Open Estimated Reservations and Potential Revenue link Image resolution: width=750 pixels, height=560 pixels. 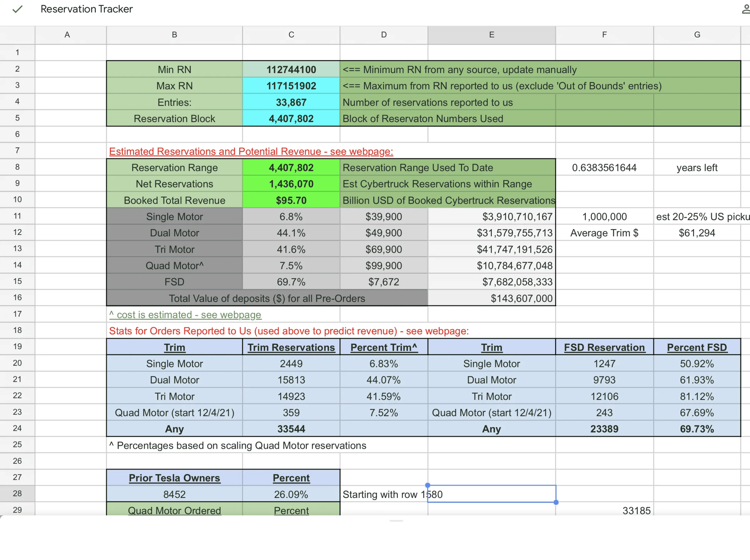tap(251, 151)
